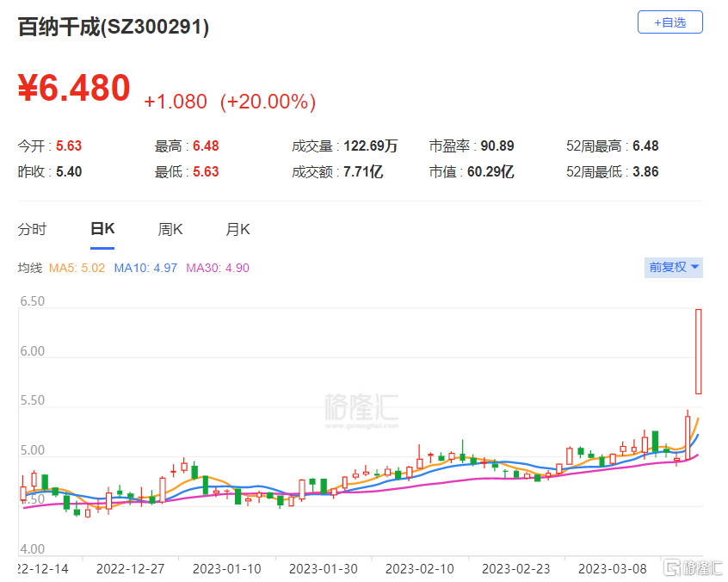Click the MA10: 4.97 moving average label

click(x=145, y=268)
